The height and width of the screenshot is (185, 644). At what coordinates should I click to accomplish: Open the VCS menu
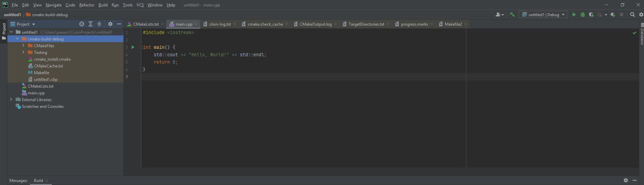tap(140, 5)
